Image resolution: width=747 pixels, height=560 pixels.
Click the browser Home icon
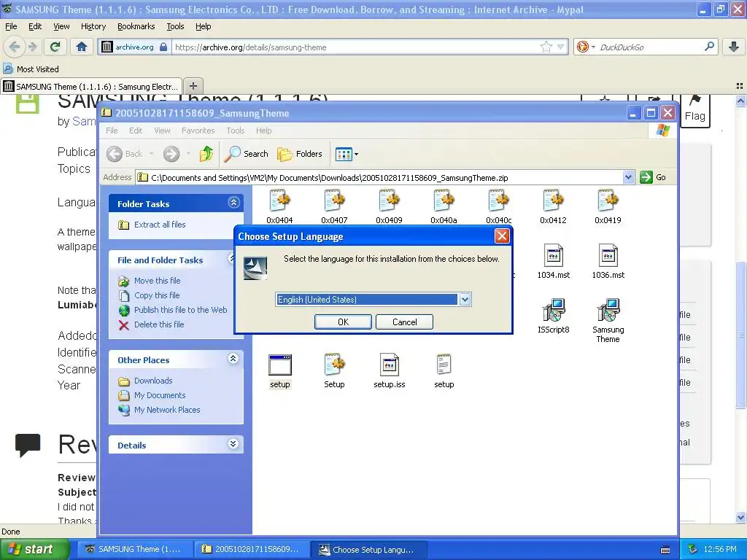pos(82,47)
